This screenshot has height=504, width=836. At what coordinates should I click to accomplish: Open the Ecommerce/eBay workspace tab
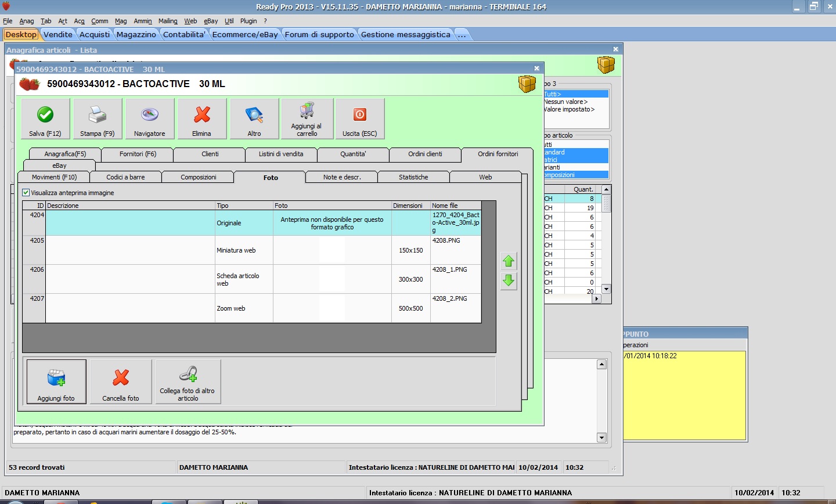[245, 34]
